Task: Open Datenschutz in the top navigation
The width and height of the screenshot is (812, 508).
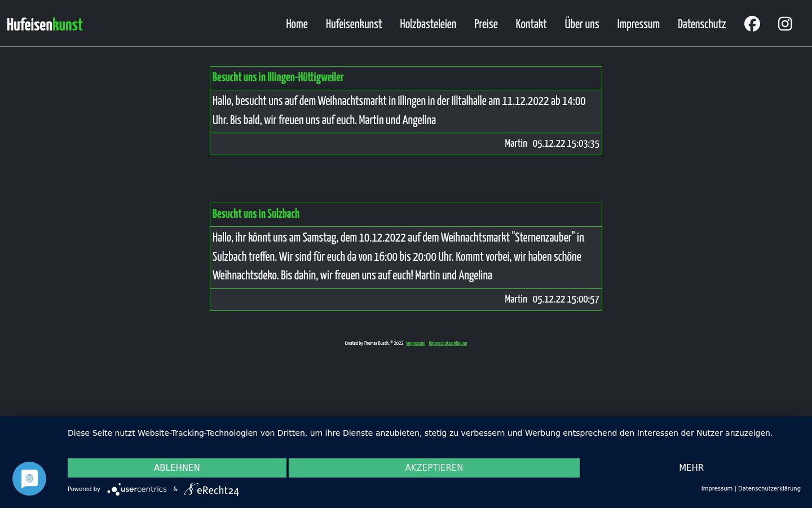Action: (701, 24)
